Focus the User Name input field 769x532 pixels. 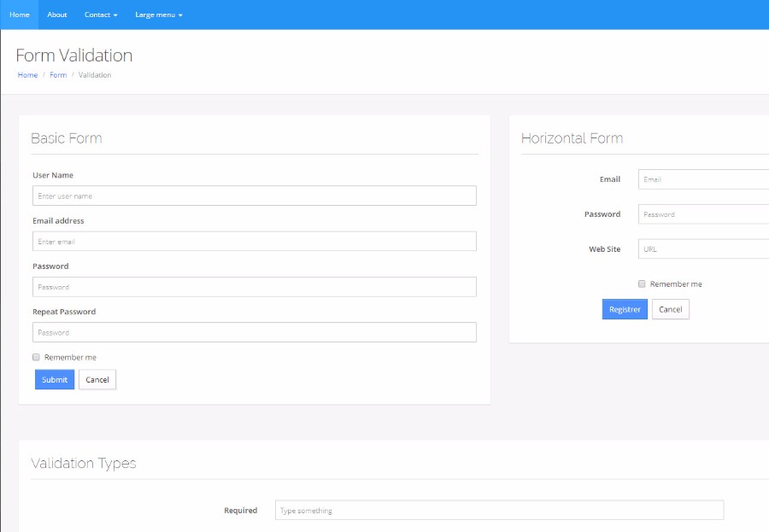(x=254, y=196)
